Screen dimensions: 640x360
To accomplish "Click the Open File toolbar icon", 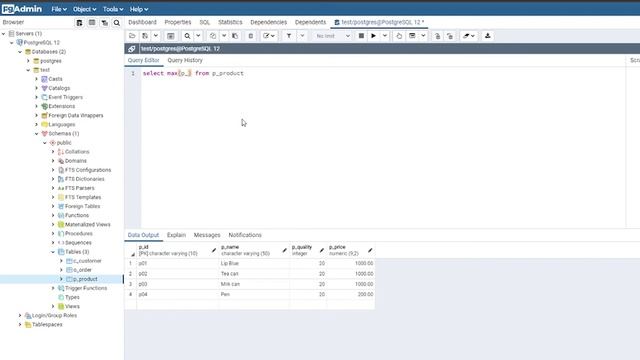I will (132, 36).
